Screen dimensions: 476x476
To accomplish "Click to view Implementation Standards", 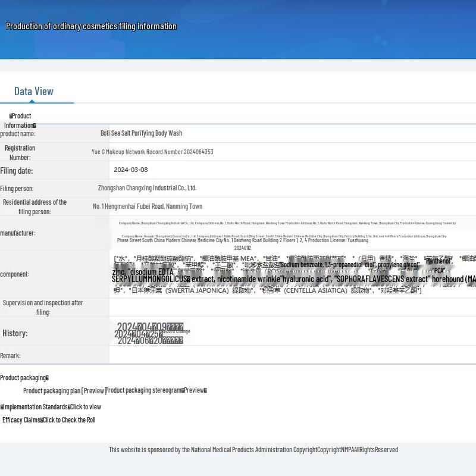I will click(x=85, y=407).
